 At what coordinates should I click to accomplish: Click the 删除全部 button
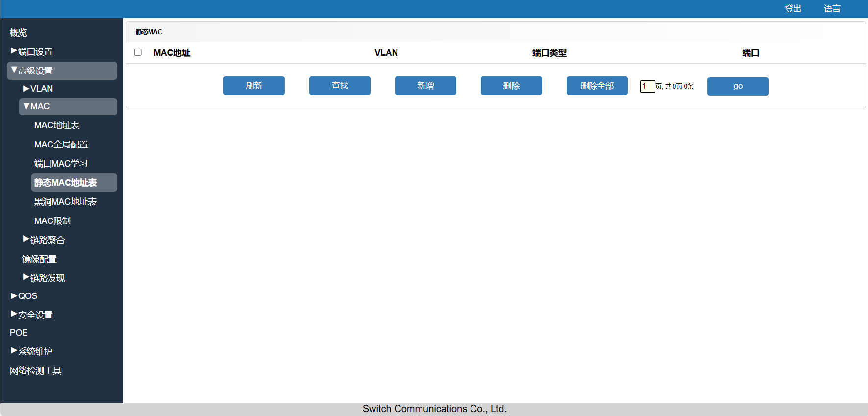597,86
